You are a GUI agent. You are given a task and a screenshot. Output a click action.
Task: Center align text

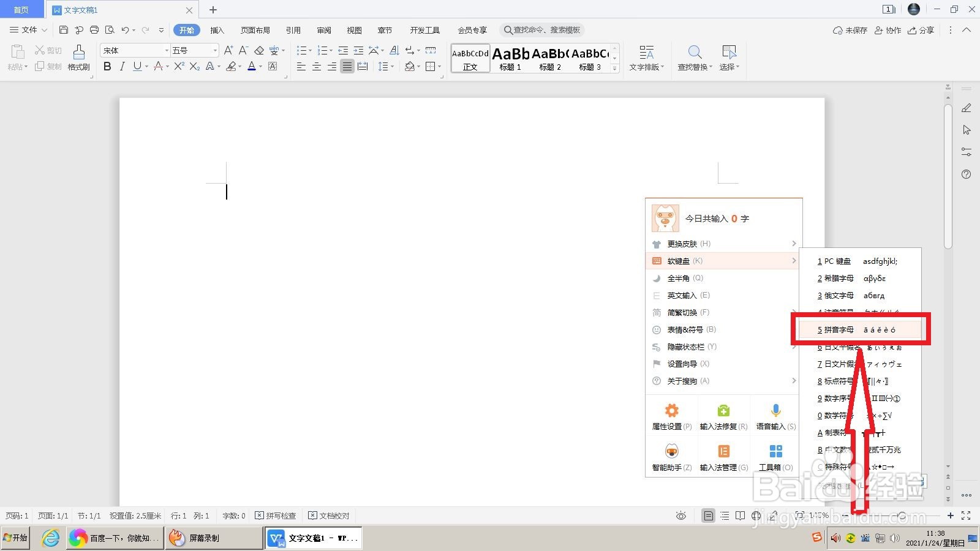(x=317, y=66)
